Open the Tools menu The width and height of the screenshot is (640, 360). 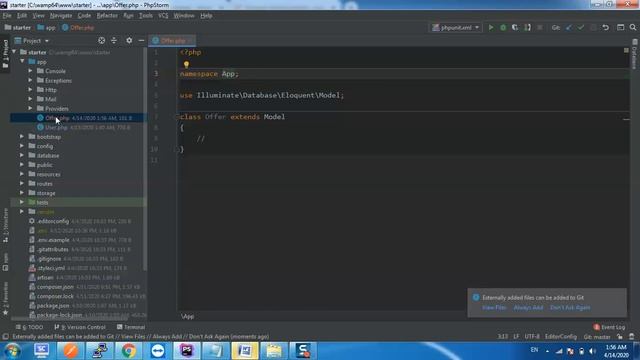point(146,16)
